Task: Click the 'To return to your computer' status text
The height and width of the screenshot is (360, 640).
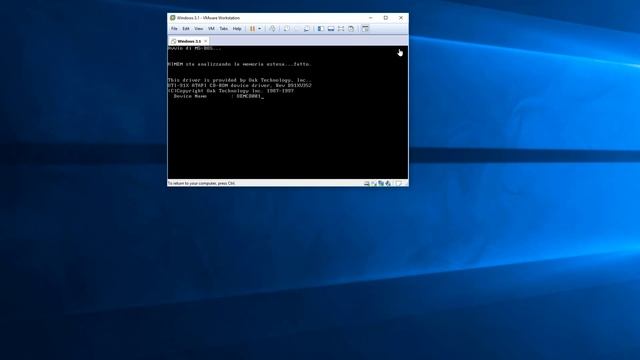Action: (x=202, y=184)
